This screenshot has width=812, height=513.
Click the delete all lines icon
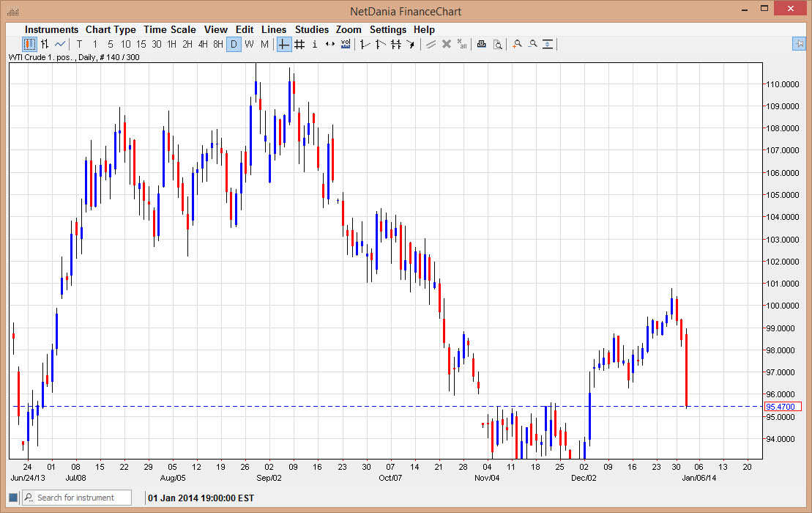click(x=462, y=45)
